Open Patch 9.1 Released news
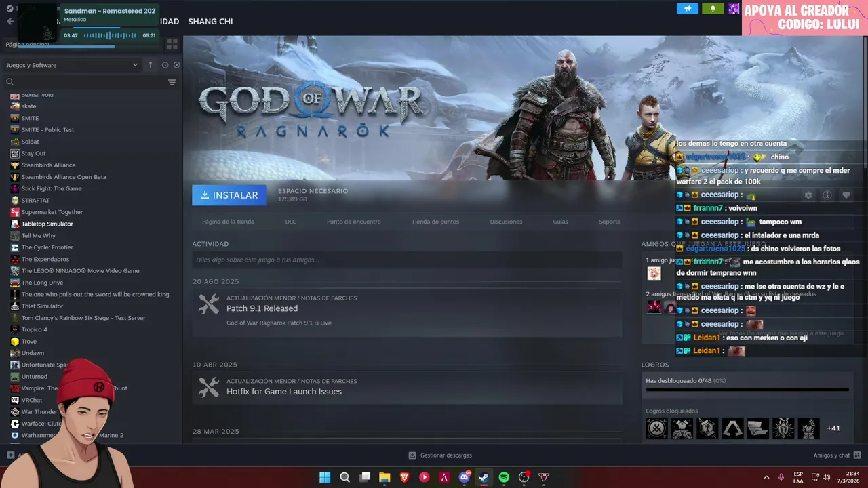Screen dimensions: 868x488 262,308
